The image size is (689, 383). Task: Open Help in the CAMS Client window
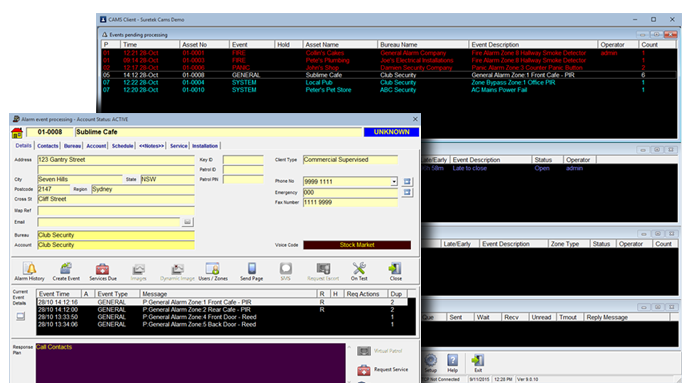(453, 363)
